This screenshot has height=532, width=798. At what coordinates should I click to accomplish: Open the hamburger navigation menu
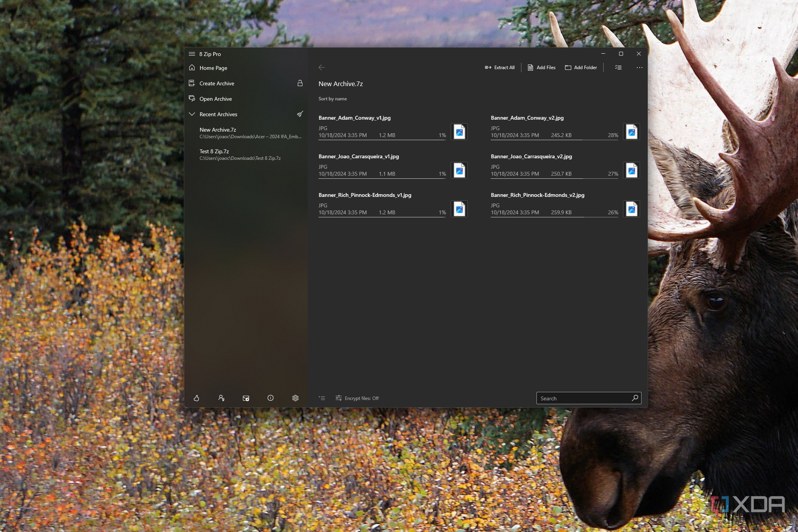(192, 54)
